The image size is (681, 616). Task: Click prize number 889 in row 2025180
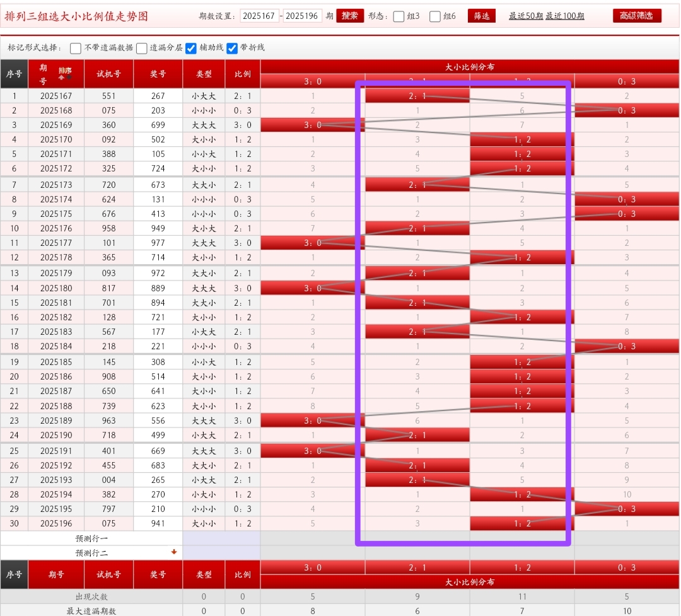click(158, 288)
